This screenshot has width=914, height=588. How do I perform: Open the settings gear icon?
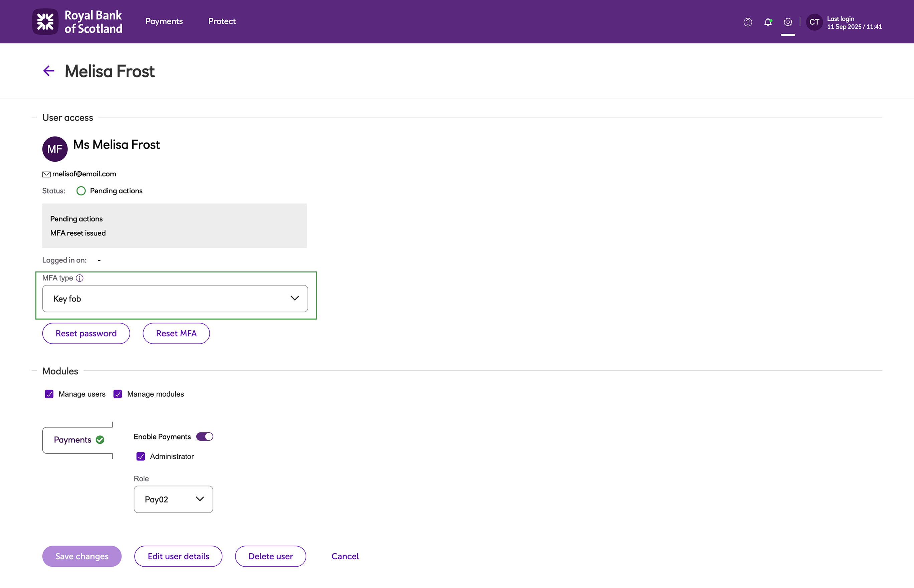[x=788, y=22]
